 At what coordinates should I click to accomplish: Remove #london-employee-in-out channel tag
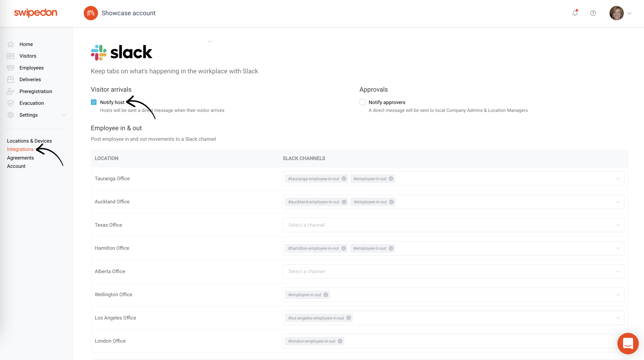(340, 341)
